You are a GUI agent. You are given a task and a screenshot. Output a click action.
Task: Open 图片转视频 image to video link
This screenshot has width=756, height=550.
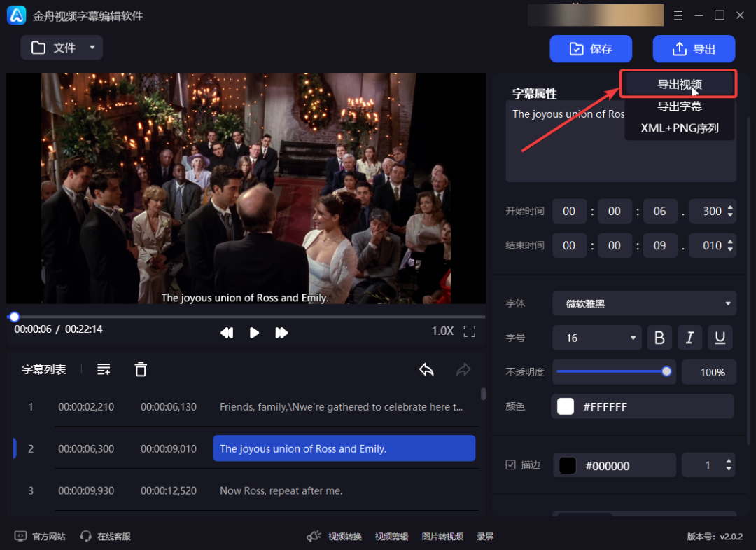pyautogui.click(x=442, y=537)
